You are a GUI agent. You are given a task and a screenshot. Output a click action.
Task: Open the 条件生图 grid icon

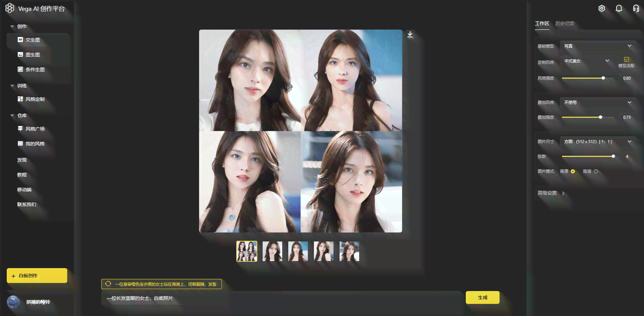coord(20,69)
